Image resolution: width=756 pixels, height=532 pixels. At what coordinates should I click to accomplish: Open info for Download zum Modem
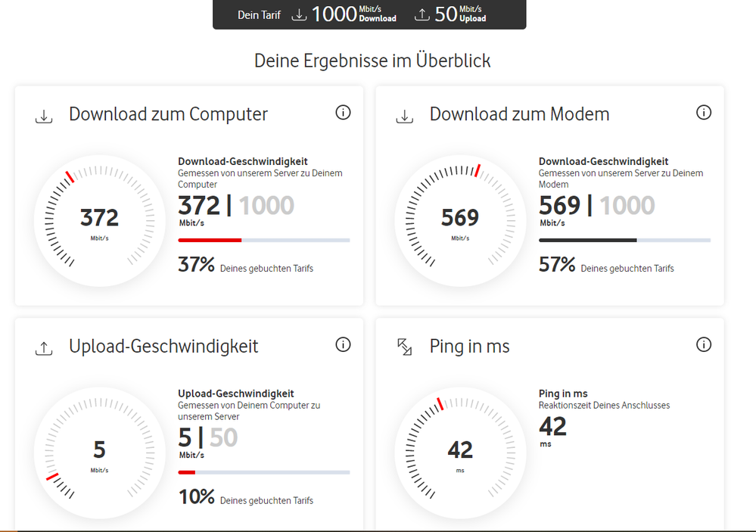(x=704, y=113)
